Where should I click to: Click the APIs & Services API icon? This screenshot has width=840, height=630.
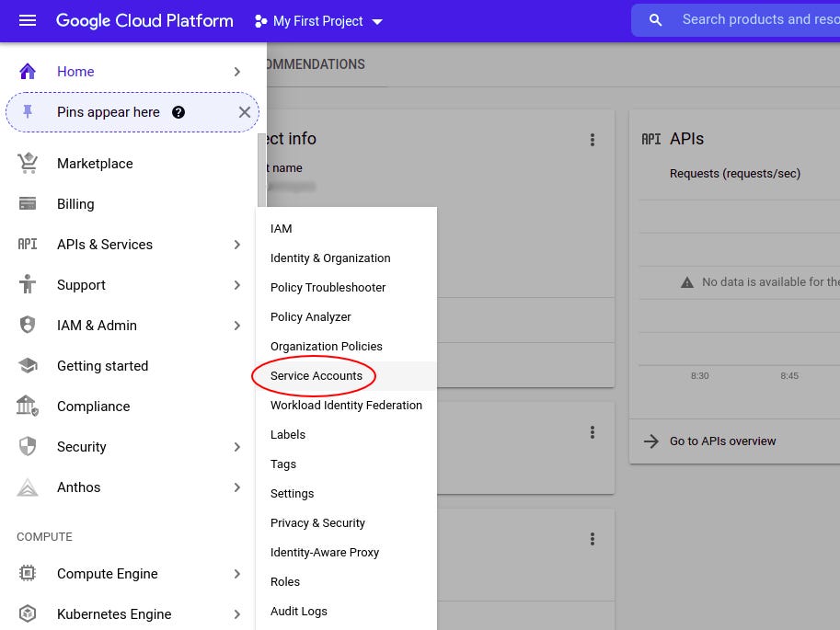click(x=28, y=245)
